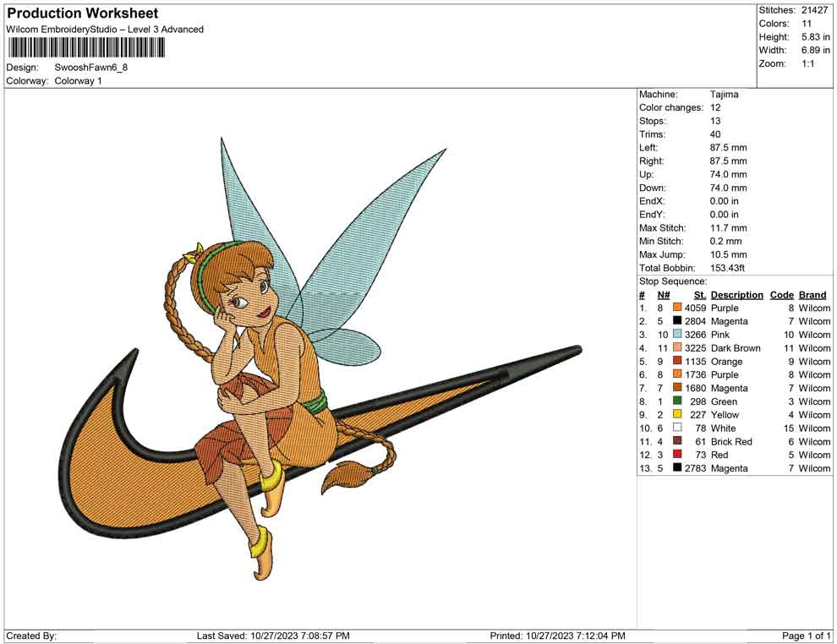Click the Brand column header
837x644 pixels.
[812, 295]
